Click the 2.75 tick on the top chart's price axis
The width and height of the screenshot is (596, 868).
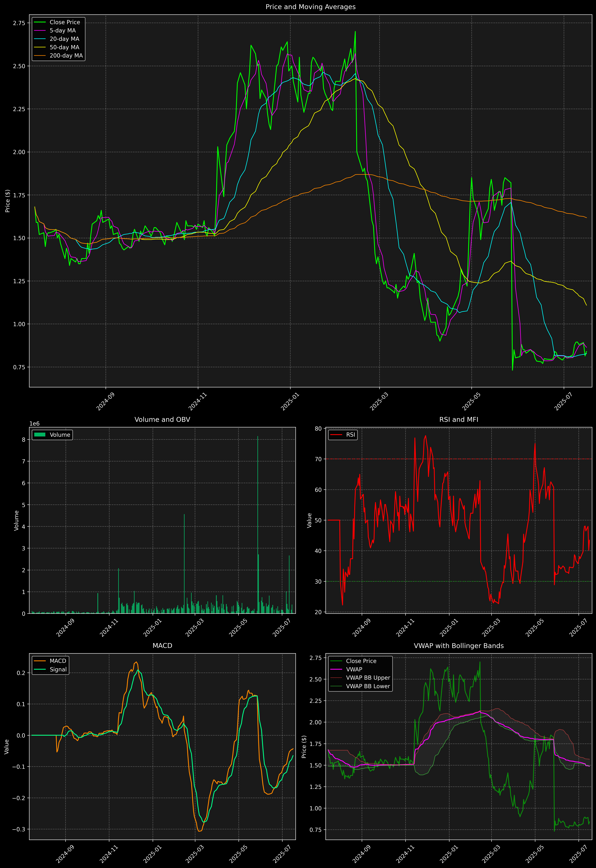tap(19, 23)
